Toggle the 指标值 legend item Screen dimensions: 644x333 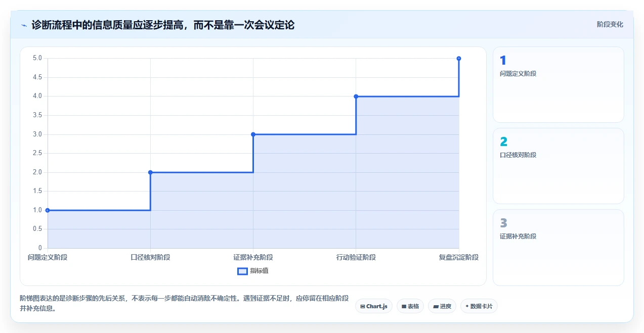click(253, 271)
